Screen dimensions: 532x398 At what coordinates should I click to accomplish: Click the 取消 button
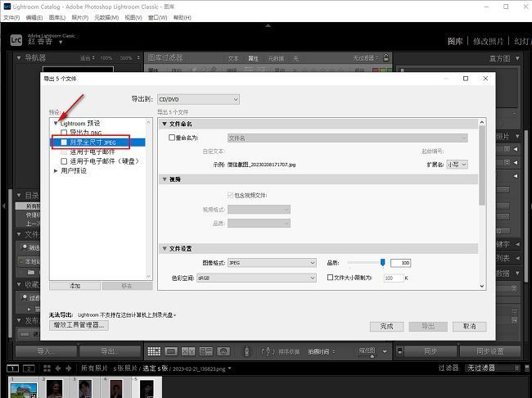[x=468, y=325]
